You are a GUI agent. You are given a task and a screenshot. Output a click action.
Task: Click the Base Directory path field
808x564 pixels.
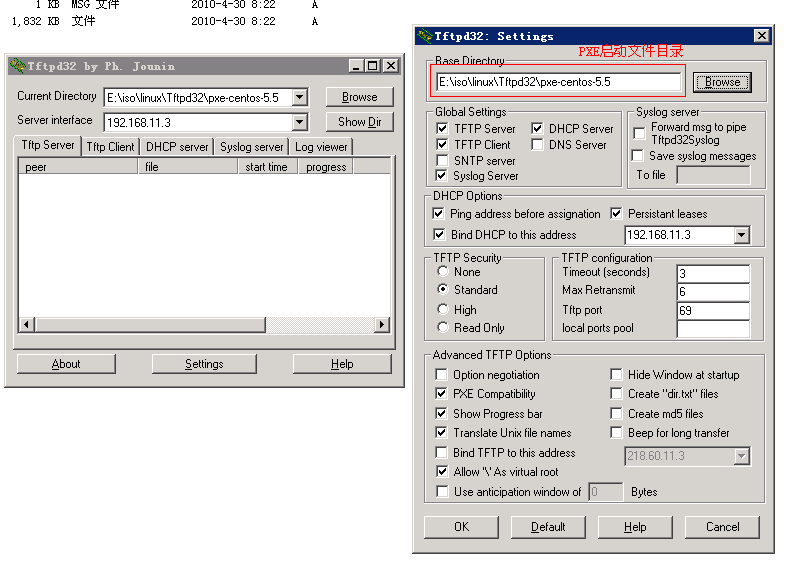(x=558, y=82)
